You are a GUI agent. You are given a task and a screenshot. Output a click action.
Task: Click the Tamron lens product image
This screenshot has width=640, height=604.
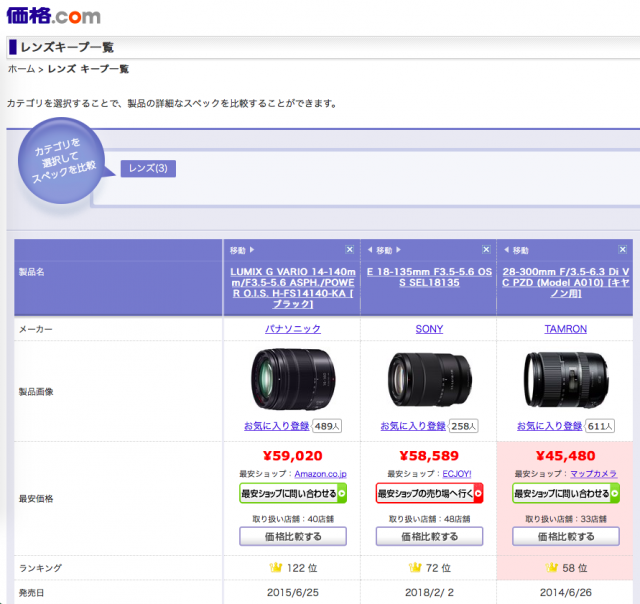click(566, 380)
